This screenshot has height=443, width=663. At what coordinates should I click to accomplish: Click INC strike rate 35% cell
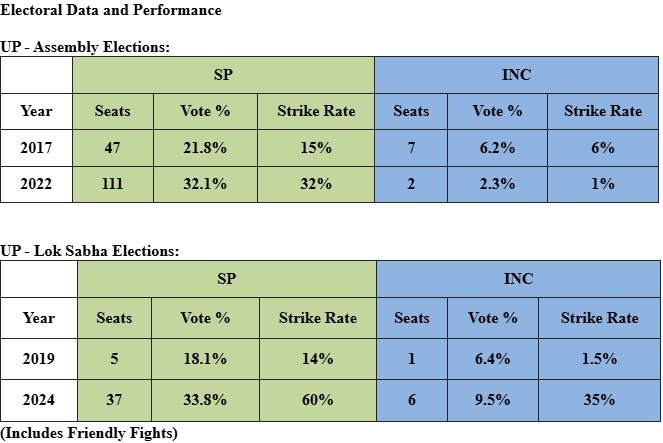600,400
